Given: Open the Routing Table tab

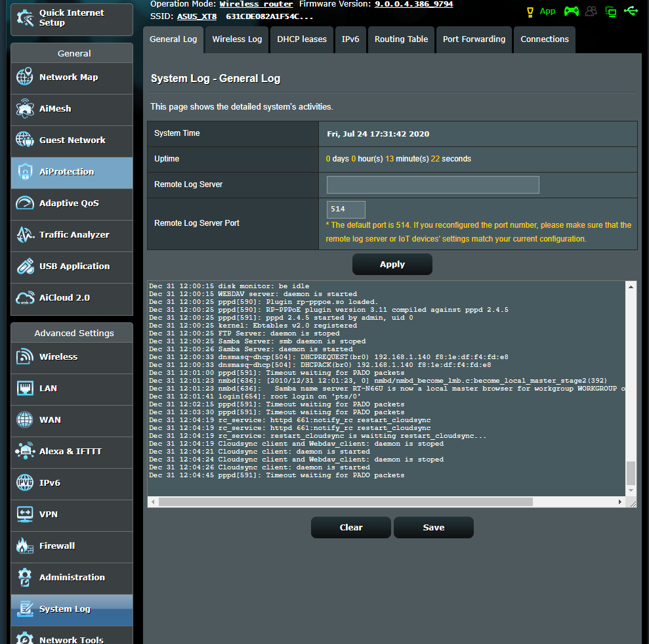Looking at the screenshot, I should (x=401, y=39).
